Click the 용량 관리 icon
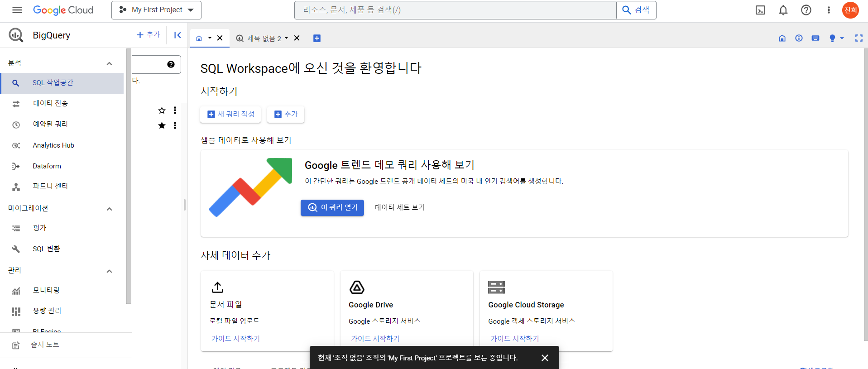 pos(16,311)
